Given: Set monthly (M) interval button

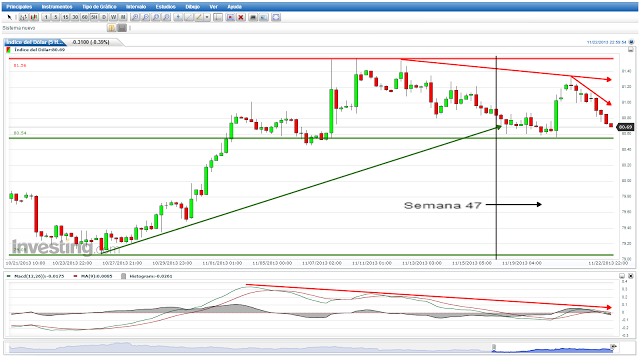Looking at the screenshot, I should pyautogui.click(x=123, y=17).
